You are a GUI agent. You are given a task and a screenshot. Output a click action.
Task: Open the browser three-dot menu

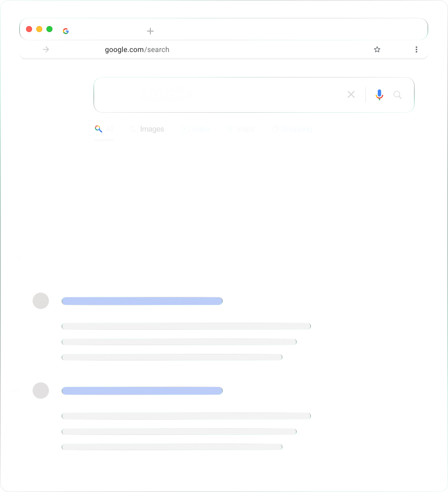coord(416,49)
